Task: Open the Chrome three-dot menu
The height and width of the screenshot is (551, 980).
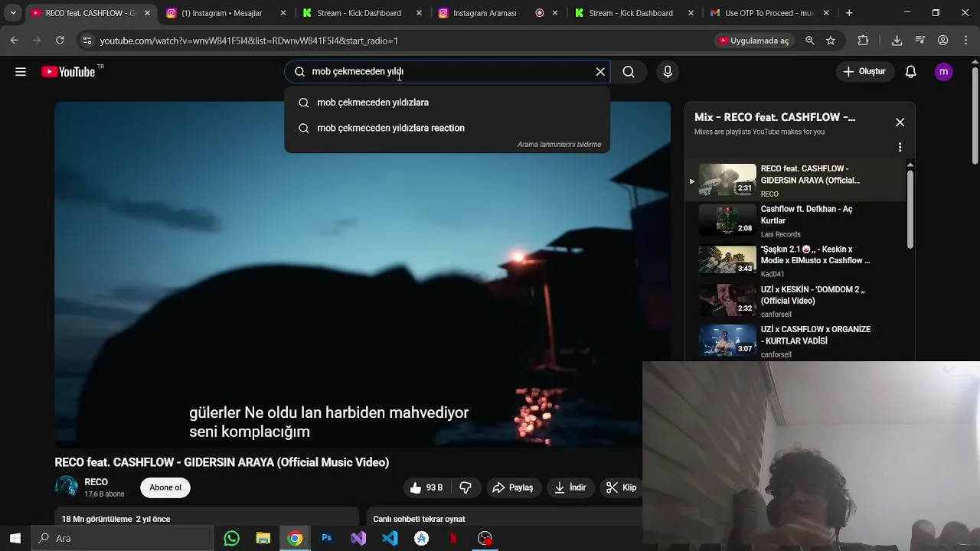Action: pyautogui.click(x=965, y=41)
